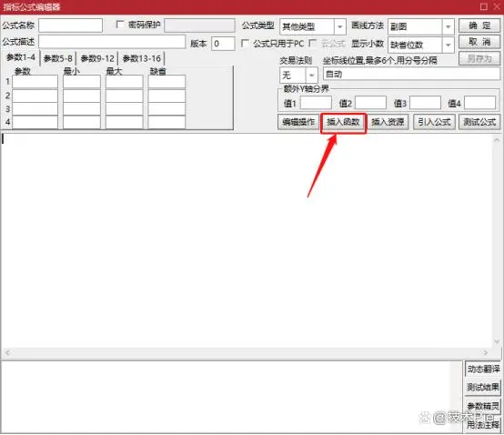This screenshot has width=504, height=435.
Task: Select the 动态翻译 side tab
Action: [483, 369]
